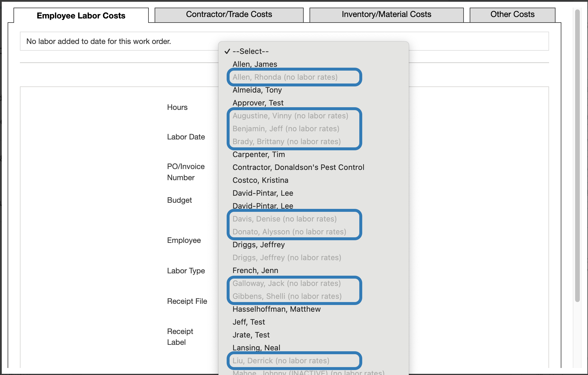The height and width of the screenshot is (375, 588).
Task: Pick Approver, Test from dropdown options
Action: [258, 103]
